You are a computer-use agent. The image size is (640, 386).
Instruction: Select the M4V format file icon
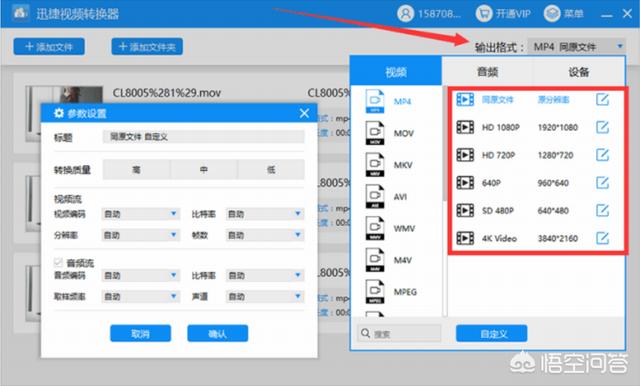point(375,260)
